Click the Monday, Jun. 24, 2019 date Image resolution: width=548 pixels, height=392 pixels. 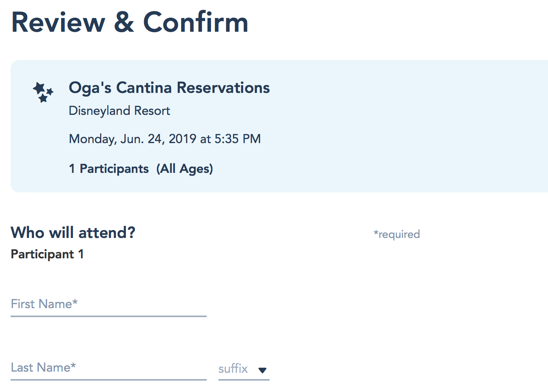pos(133,139)
